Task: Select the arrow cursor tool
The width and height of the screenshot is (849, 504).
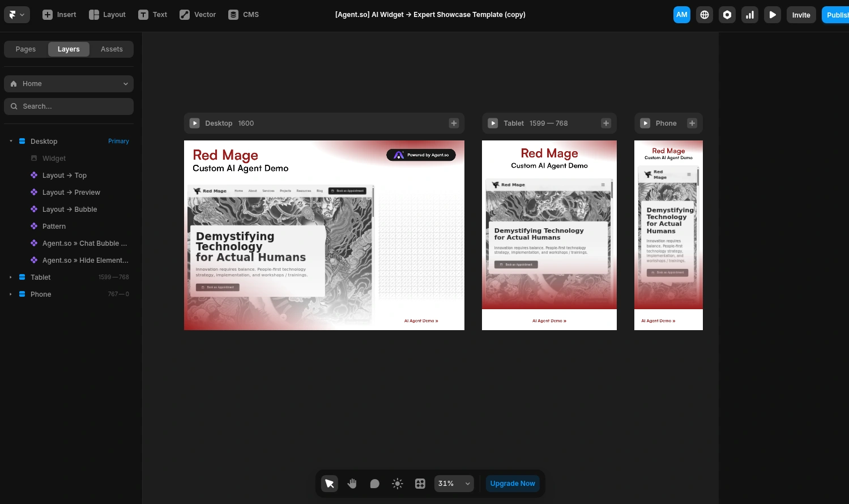Action: (330, 484)
